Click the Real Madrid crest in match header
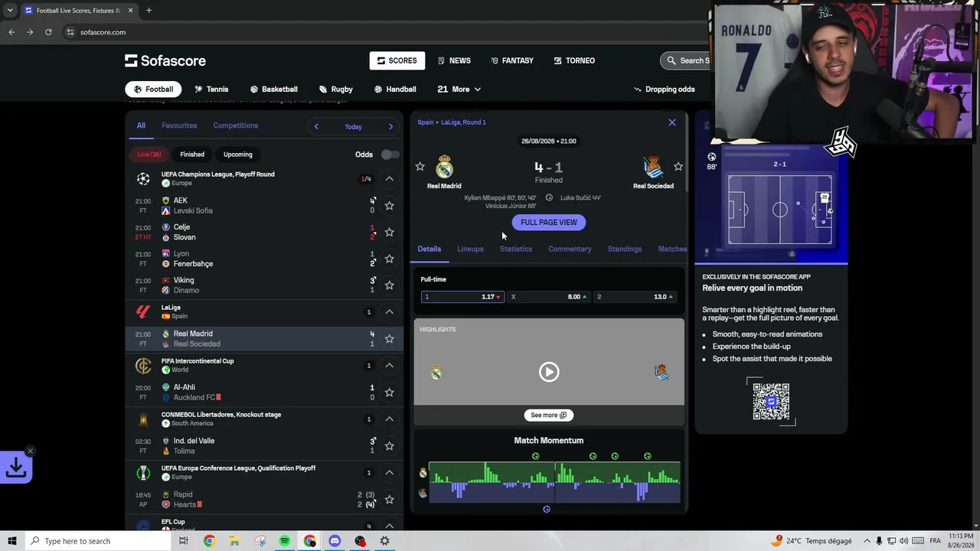This screenshot has height=551, width=980. 444,166
